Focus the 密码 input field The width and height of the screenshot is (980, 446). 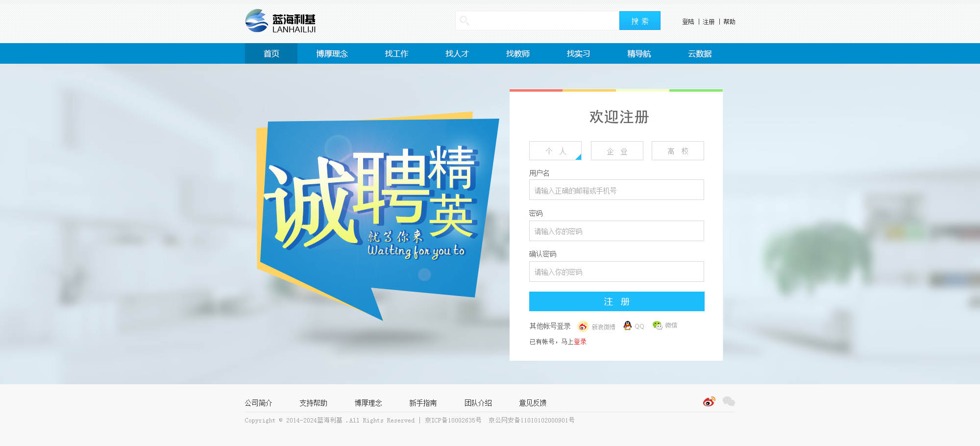coord(616,231)
